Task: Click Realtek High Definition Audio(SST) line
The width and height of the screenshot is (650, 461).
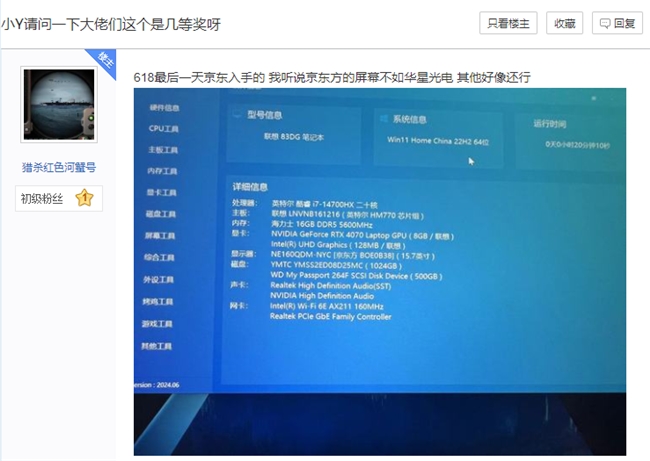Action: 330,286
